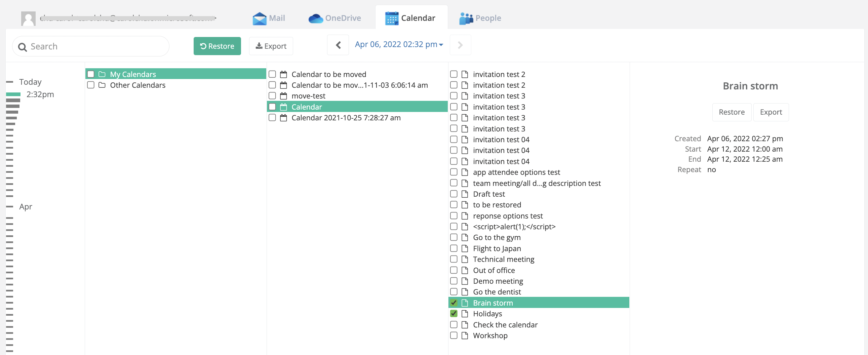Click Export in the Brain storm details
The image size is (868, 355).
771,112
